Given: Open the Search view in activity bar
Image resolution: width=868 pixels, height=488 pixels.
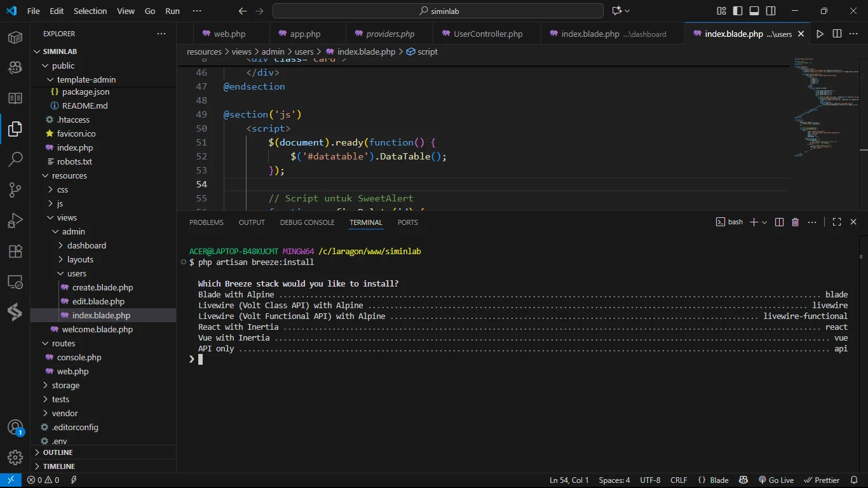Looking at the screenshot, I should pos(15,159).
